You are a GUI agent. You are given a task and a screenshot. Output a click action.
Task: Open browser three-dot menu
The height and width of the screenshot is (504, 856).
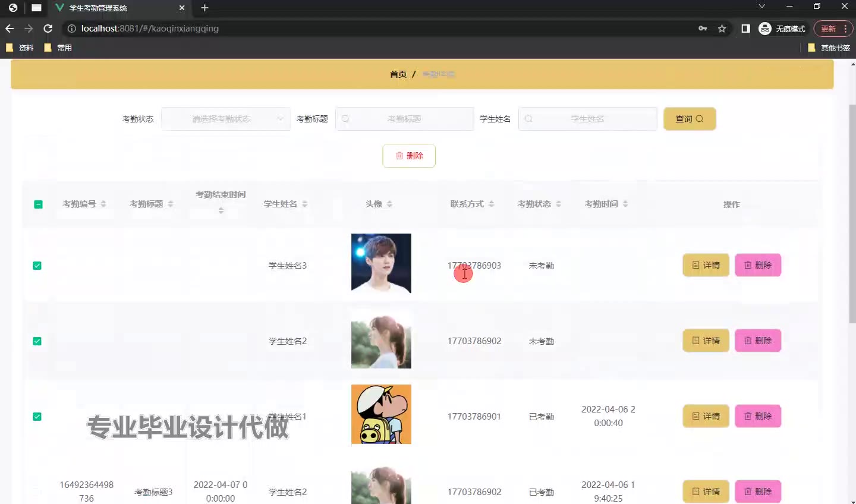tap(845, 29)
